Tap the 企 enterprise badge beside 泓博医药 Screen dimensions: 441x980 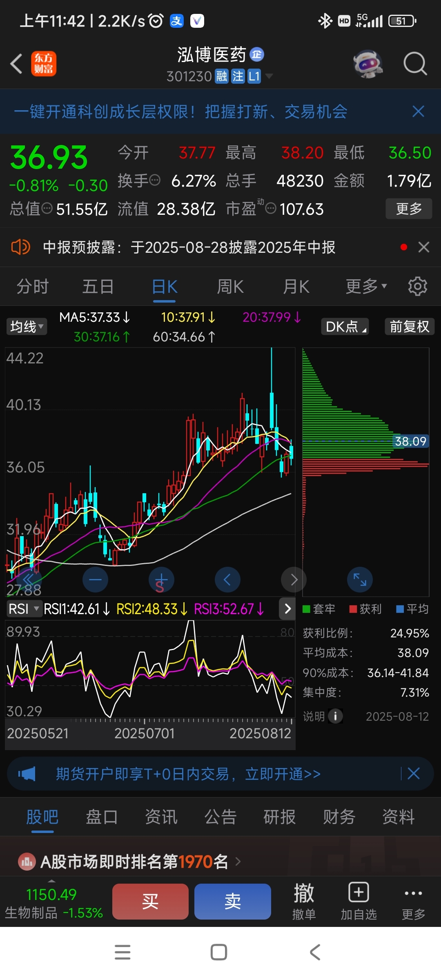pyautogui.click(x=257, y=54)
